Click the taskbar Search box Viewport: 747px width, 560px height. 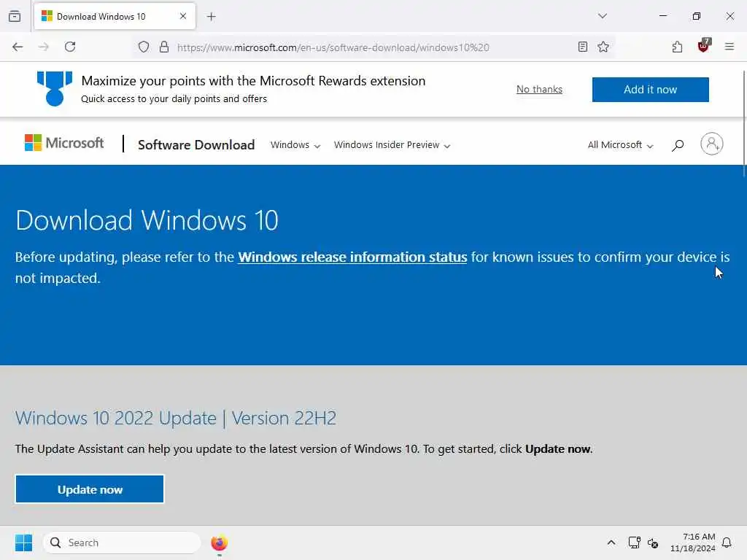coord(122,542)
